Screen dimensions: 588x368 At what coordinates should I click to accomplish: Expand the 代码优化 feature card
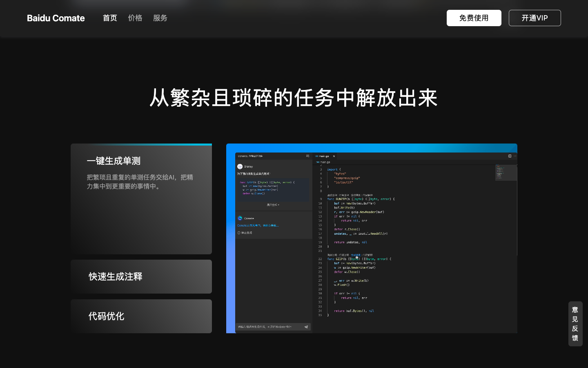click(141, 316)
